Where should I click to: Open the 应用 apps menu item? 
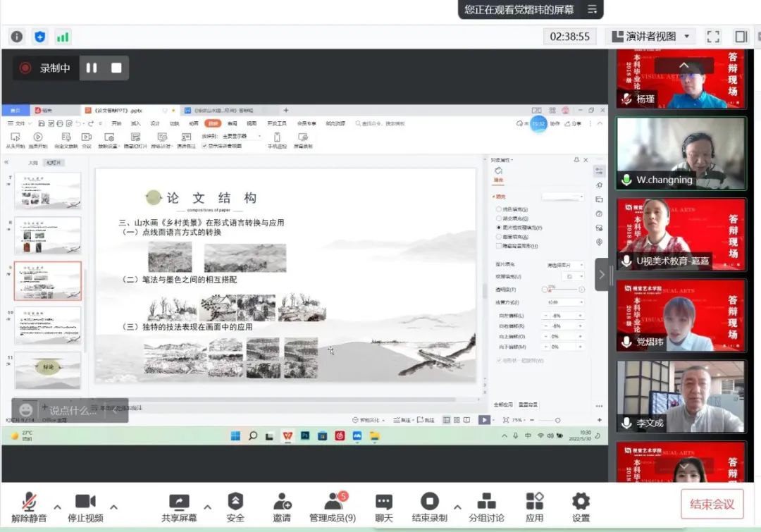click(x=534, y=502)
